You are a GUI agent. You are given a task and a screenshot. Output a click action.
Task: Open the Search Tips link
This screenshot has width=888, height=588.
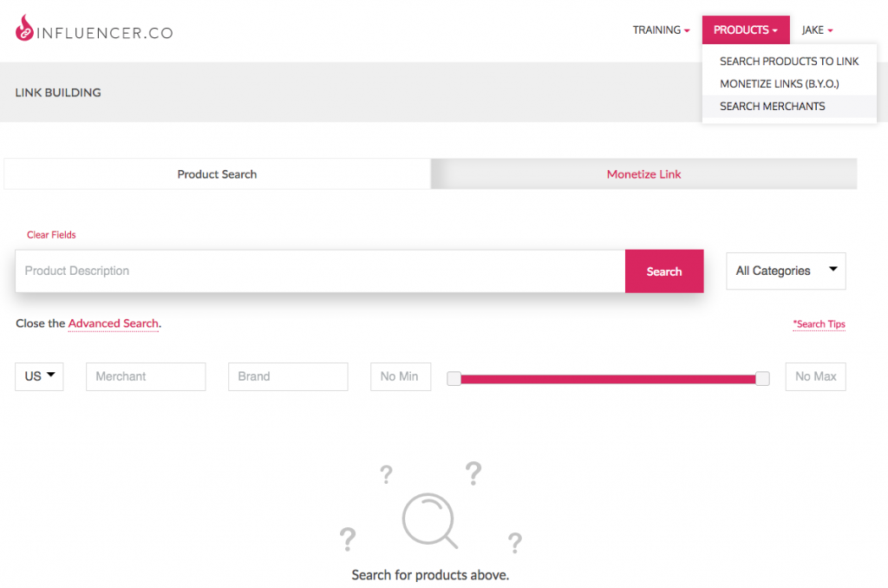tap(819, 324)
